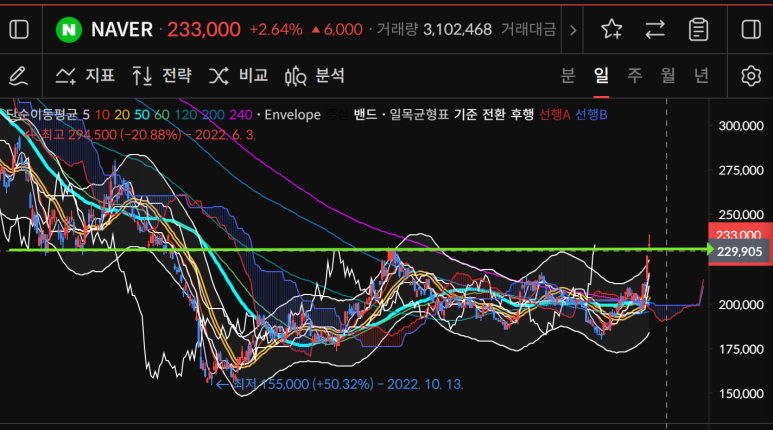Screen dimensions: 773x430
Task: Click the current price 233,000
Action: pyautogui.click(x=204, y=30)
